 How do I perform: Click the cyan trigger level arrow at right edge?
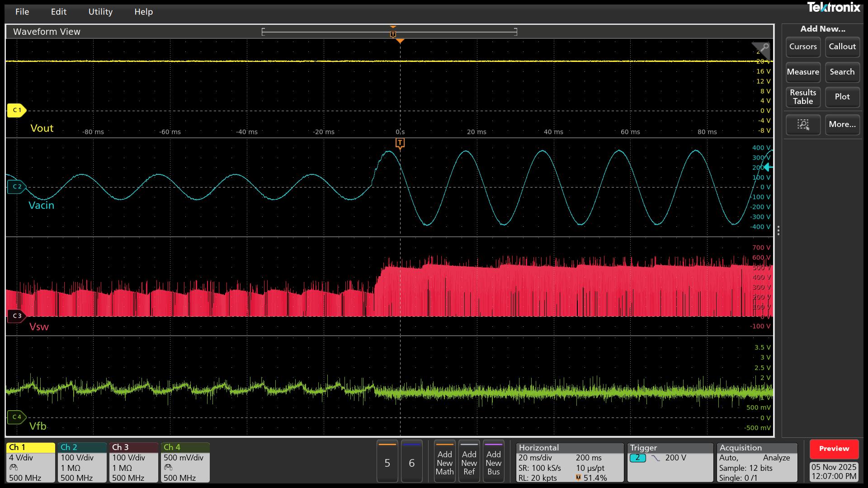point(768,167)
